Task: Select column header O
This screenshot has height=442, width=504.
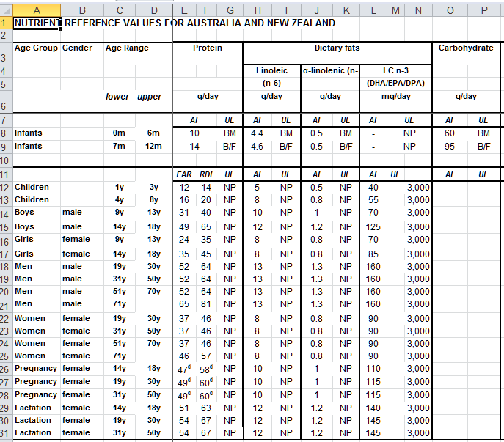Action: [450, 10]
